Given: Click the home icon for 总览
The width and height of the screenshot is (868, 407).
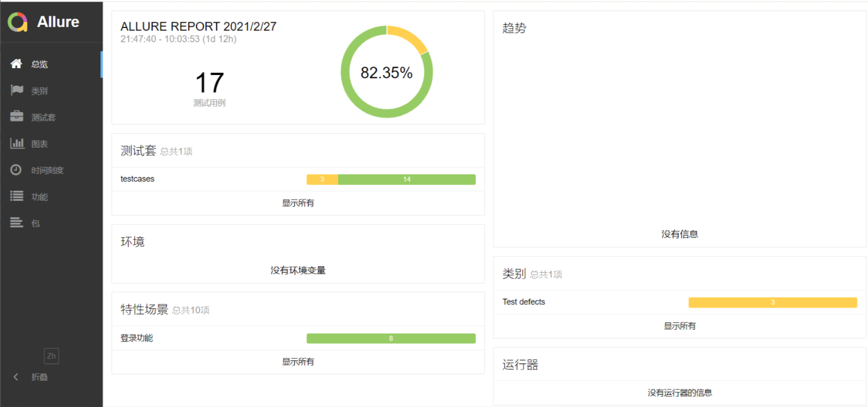Looking at the screenshot, I should point(16,63).
